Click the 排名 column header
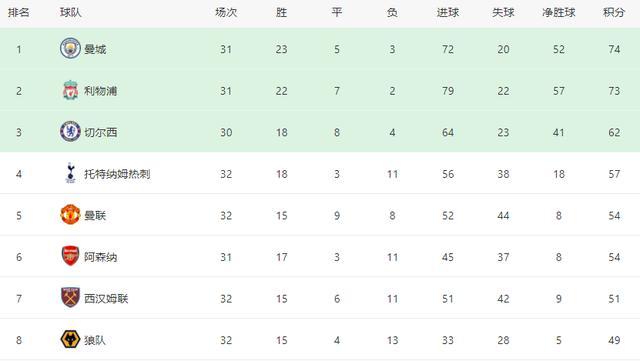Screen dimensions: 640x361 tap(19, 13)
